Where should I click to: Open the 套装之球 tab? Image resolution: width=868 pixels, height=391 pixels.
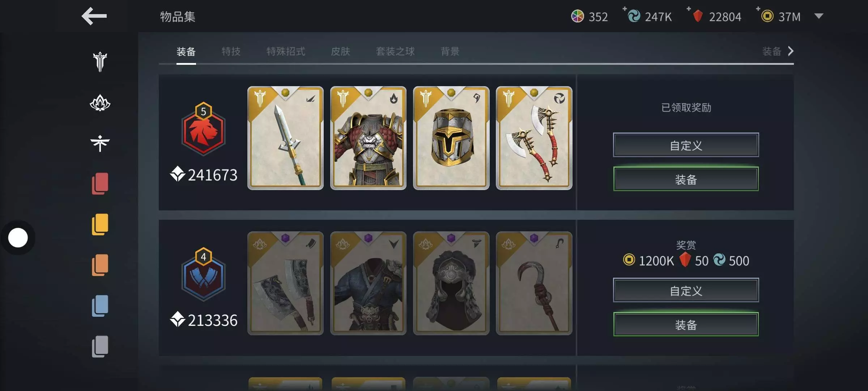tap(395, 51)
